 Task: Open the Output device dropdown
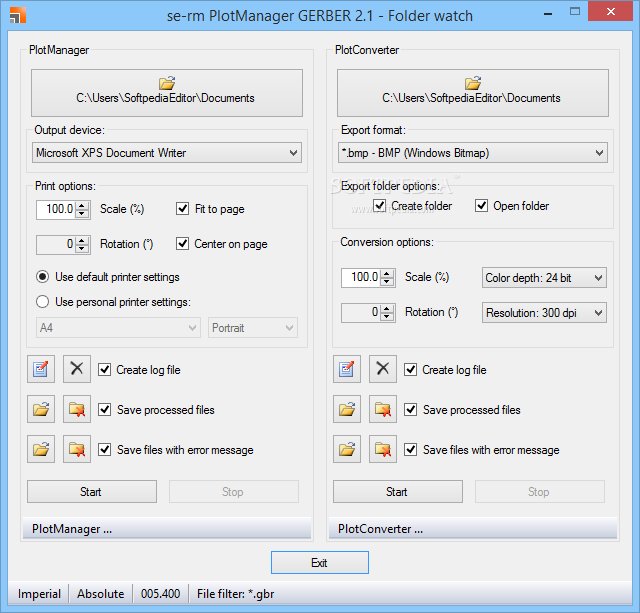167,153
